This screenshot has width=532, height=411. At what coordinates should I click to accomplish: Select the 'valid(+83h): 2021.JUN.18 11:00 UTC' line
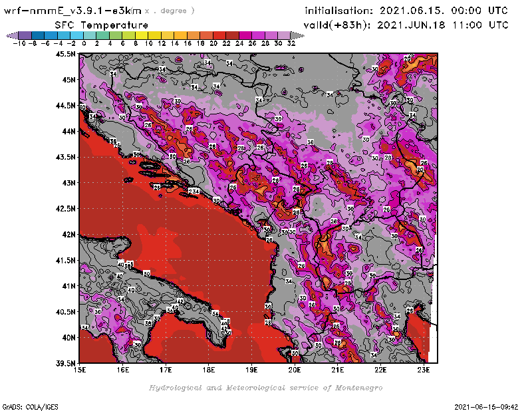click(406, 25)
